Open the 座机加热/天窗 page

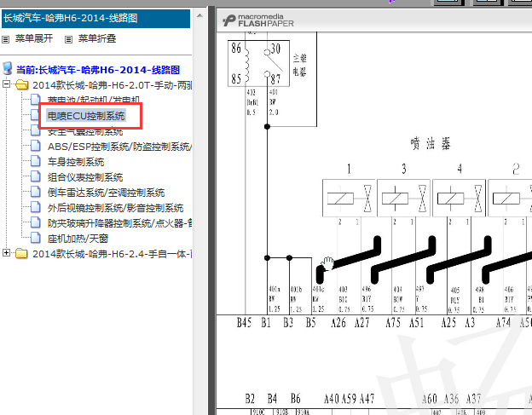78,239
